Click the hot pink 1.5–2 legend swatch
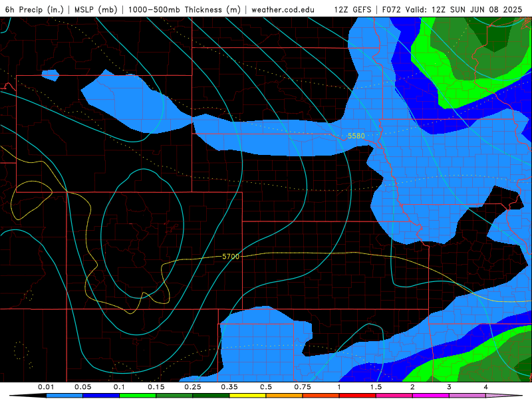This screenshot has width=532, height=399. (x=394, y=396)
